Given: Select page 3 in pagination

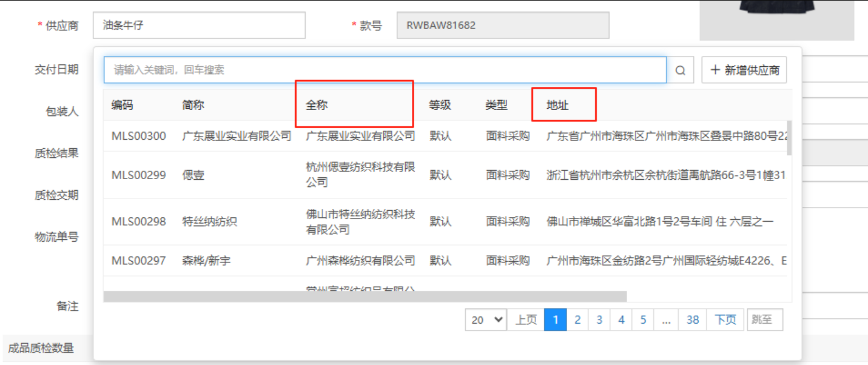Looking at the screenshot, I should coord(599,319).
